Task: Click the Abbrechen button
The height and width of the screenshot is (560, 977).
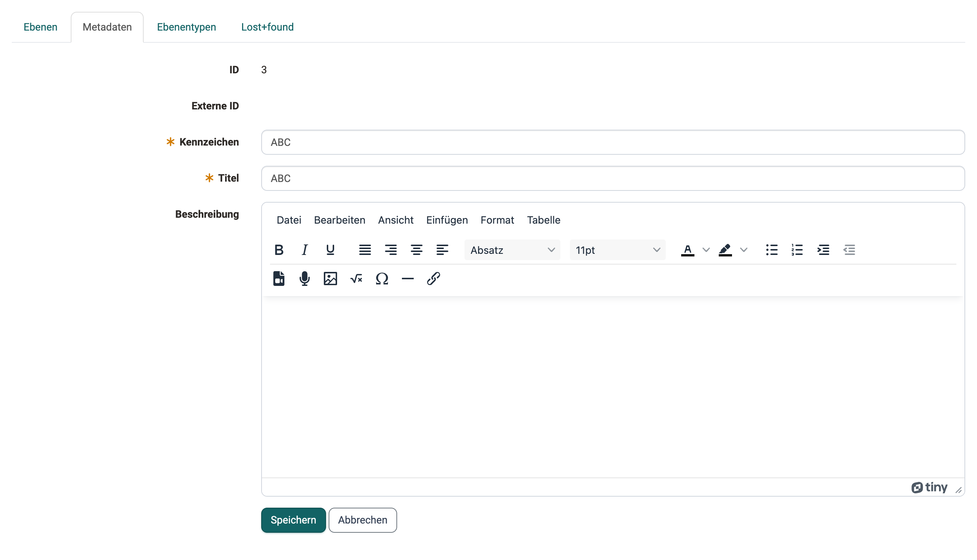Action: (x=363, y=520)
